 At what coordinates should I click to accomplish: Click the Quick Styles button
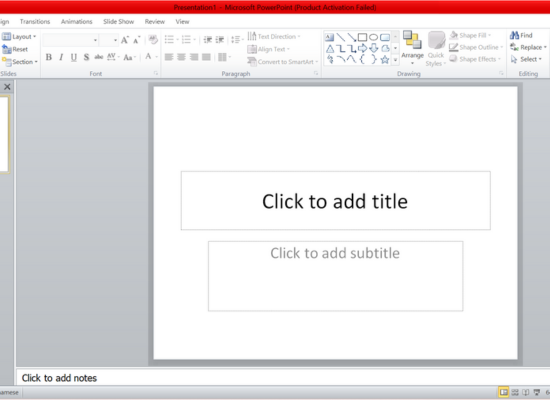click(x=436, y=48)
